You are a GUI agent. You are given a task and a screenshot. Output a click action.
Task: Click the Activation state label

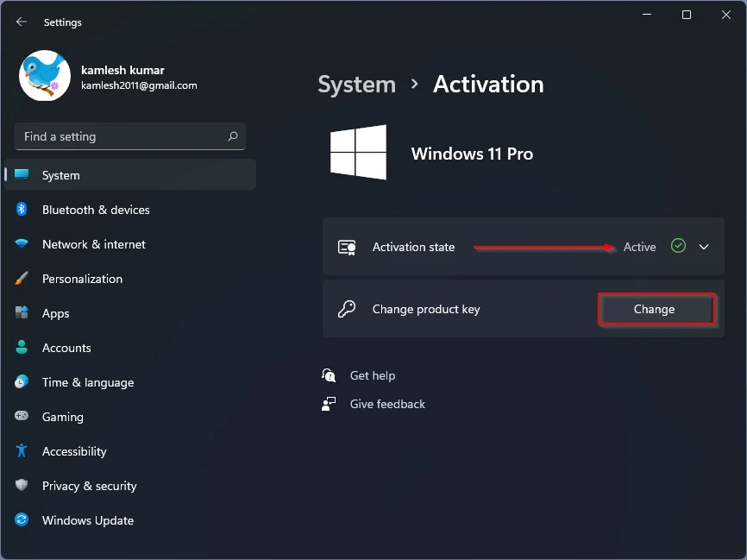413,247
